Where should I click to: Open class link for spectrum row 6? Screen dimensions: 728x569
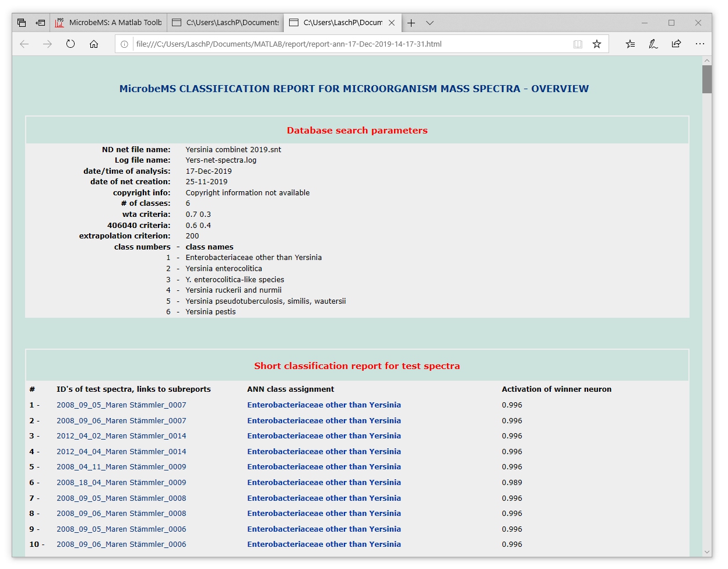323,483
